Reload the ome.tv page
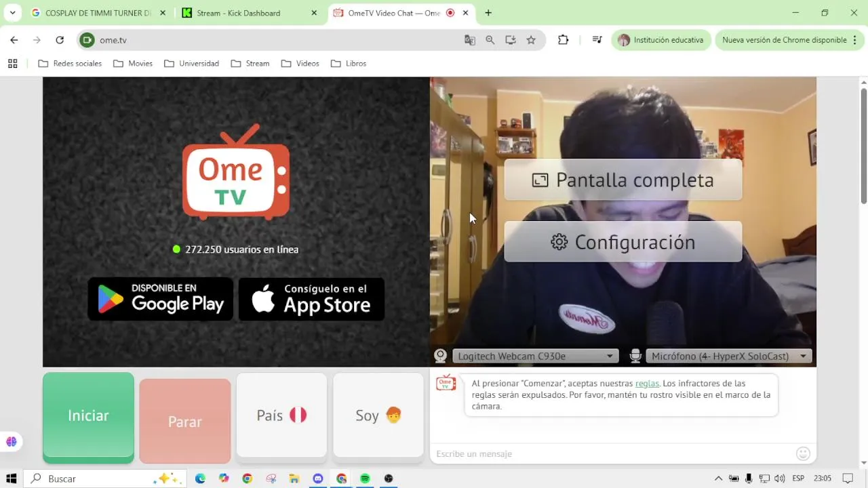Screen dimensions: 868x488 click(x=60, y=40)
